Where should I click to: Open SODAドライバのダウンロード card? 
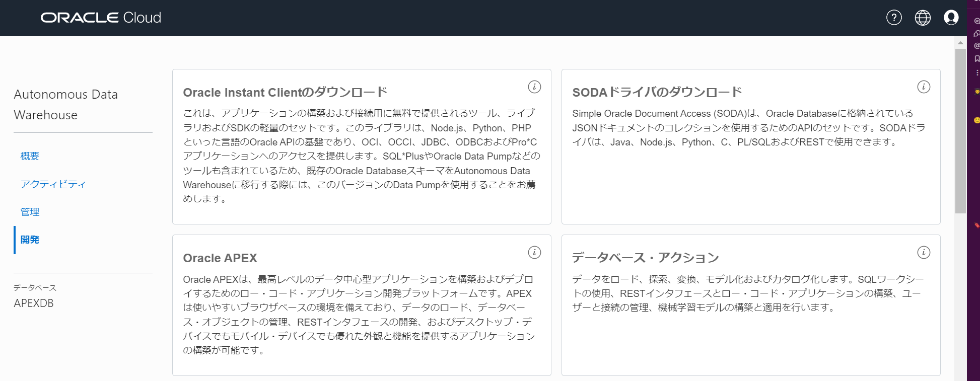pyautogui.click(x=751, y=146)
